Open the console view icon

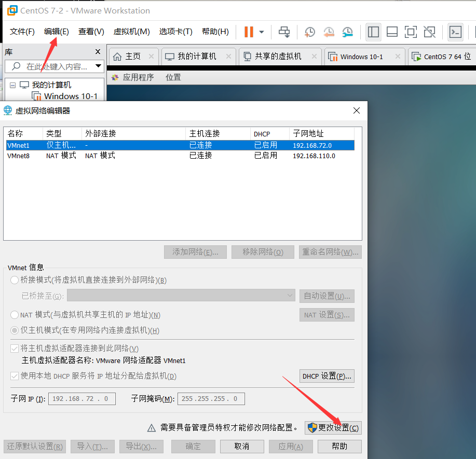455,32
